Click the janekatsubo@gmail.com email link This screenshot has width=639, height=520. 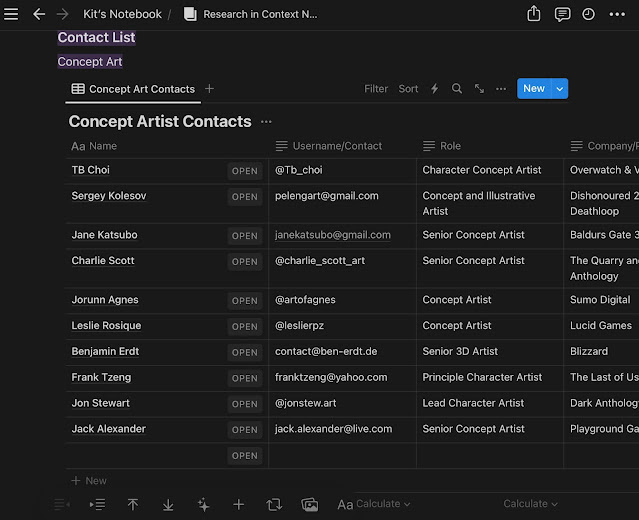click(333, 235)
